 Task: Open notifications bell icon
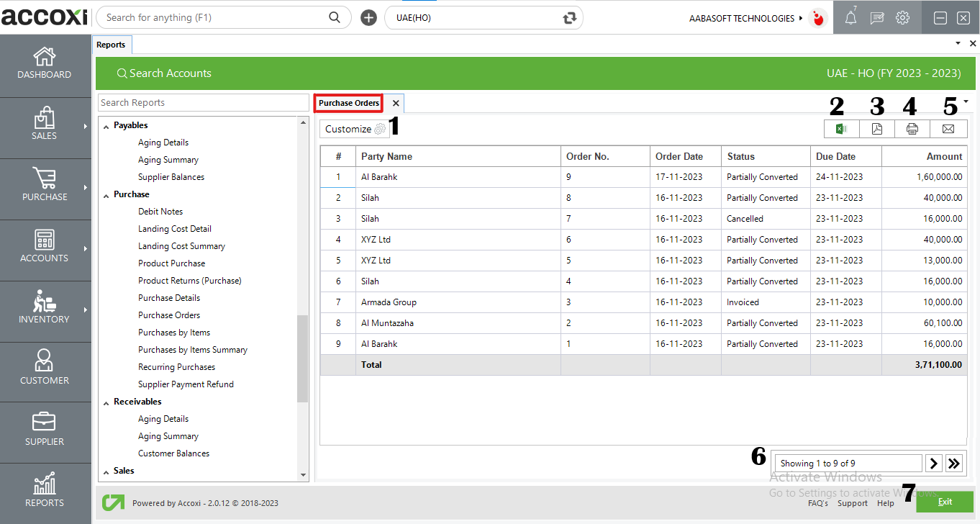[850, 19]
